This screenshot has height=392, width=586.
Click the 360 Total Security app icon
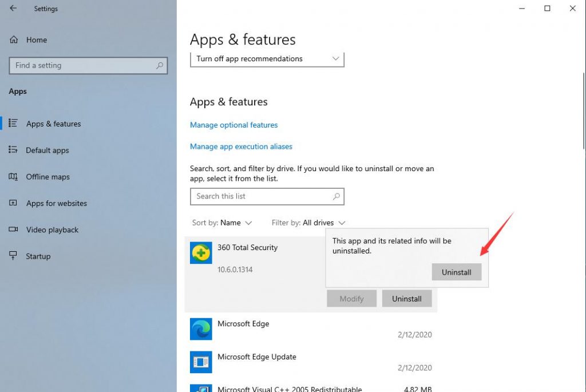click(201, 252)
